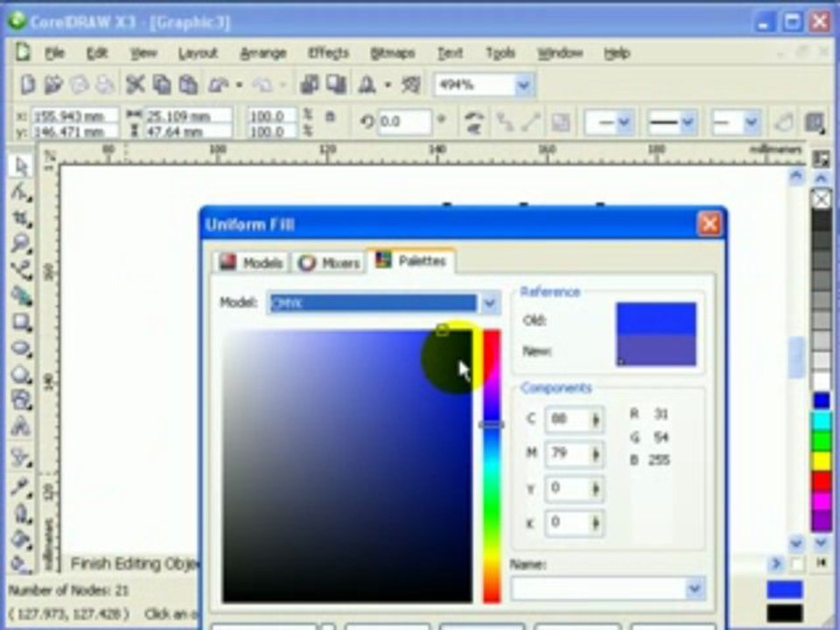
Task: Open the start arrowhead dropdown
Action: 624,122
